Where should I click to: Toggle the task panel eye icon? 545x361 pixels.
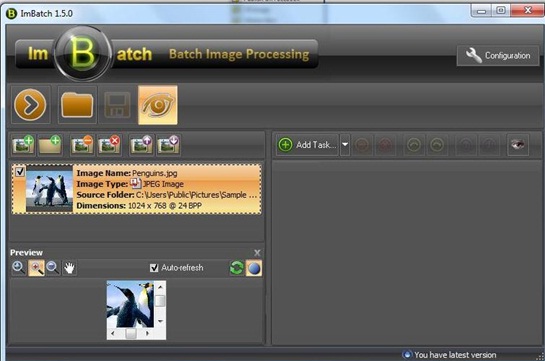click(x=518, y=145)
